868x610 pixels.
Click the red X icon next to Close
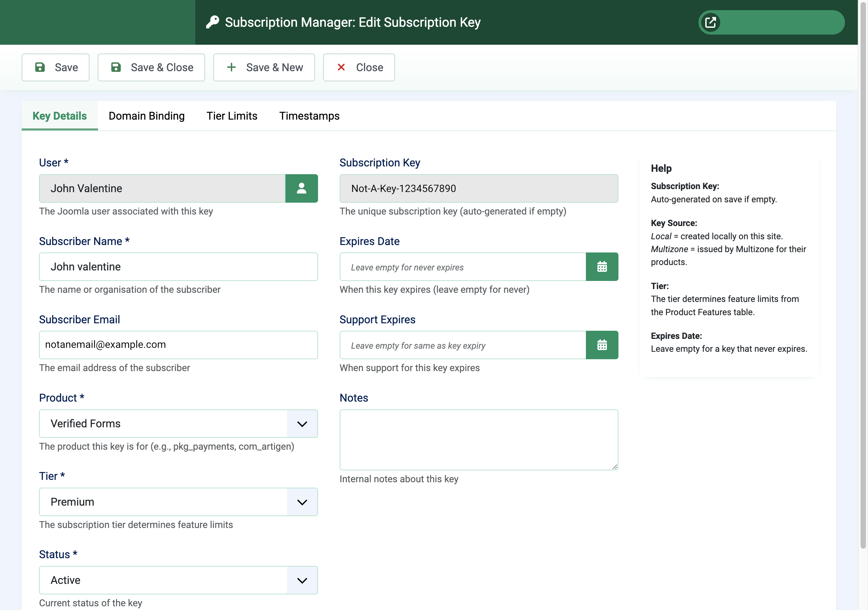coord(341,67)
